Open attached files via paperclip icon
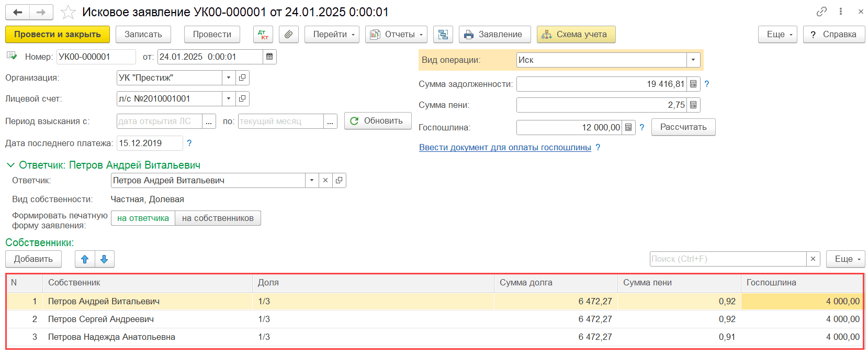868x354 pixels. pyautogui.click(x=288, y=35)
